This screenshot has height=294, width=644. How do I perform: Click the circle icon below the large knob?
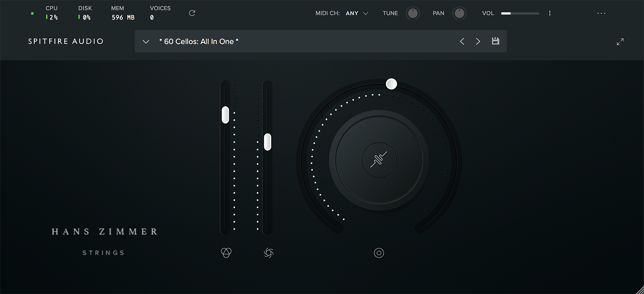379,253
